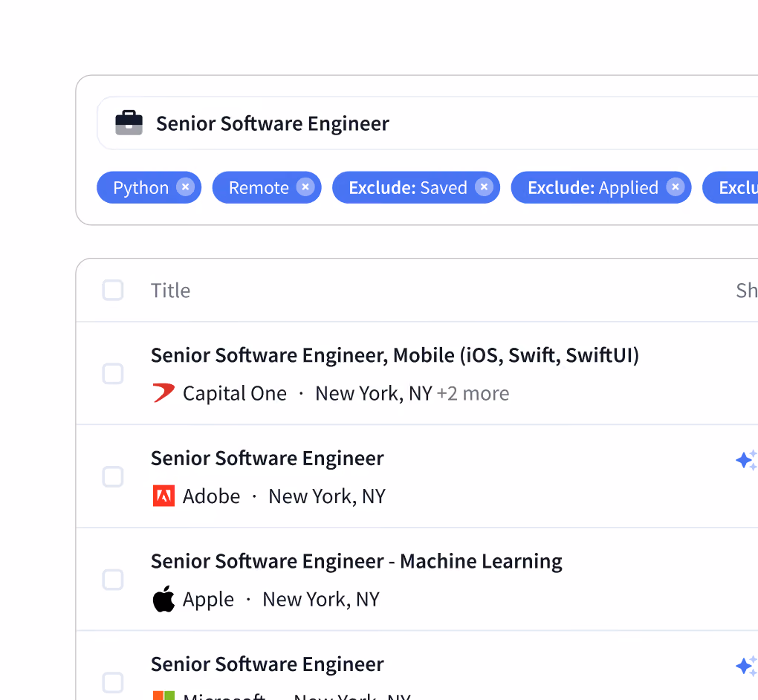Click New York, NY on Apple row
Image resolution: width=758 pixels, height=700 pixels.
pos(321,600)
